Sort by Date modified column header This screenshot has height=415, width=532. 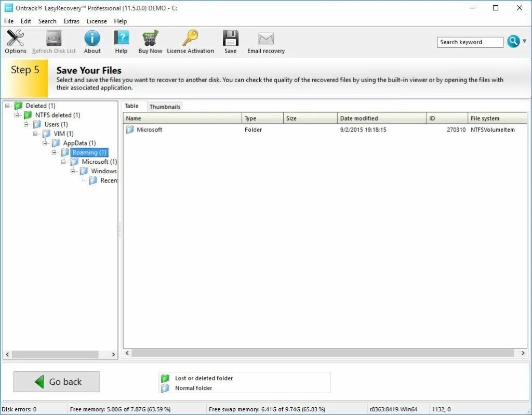tap(382, 118)
